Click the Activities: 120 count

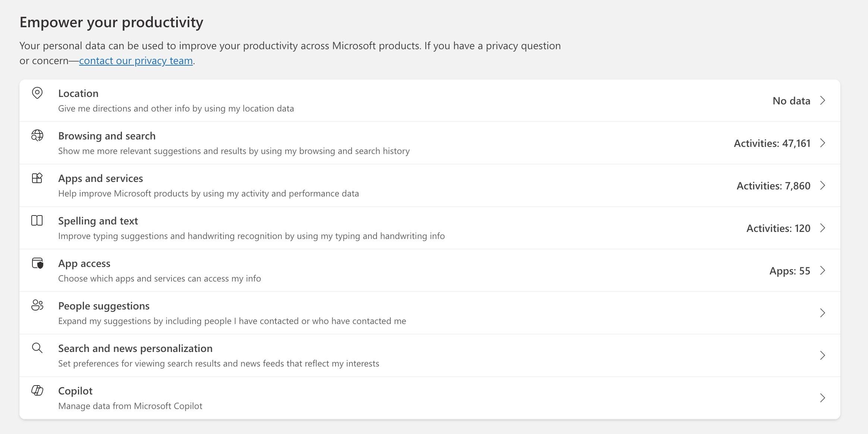pos(778,228)
